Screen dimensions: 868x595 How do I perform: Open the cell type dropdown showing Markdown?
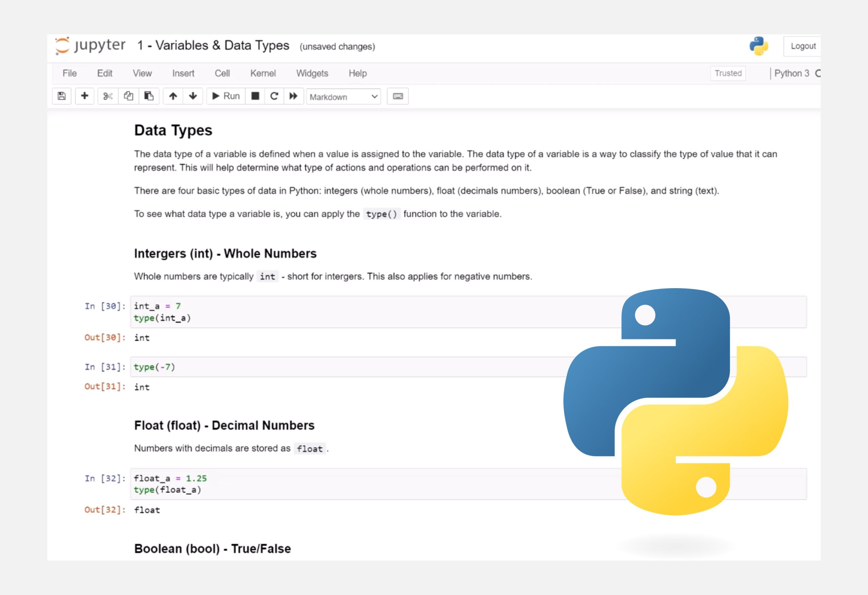343,97
